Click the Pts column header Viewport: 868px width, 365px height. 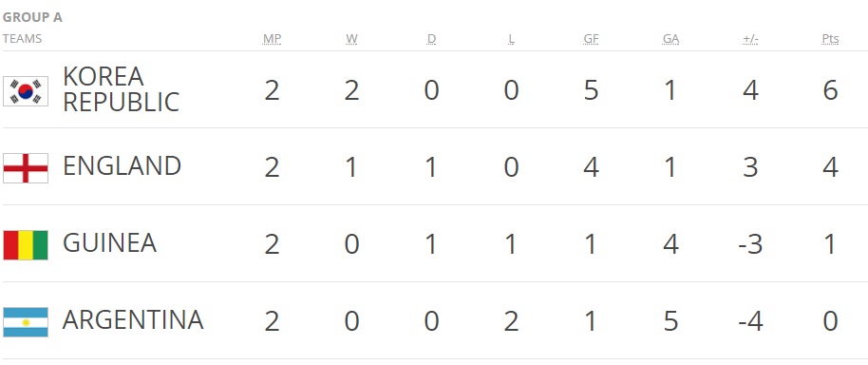click(x=830, y=39)
